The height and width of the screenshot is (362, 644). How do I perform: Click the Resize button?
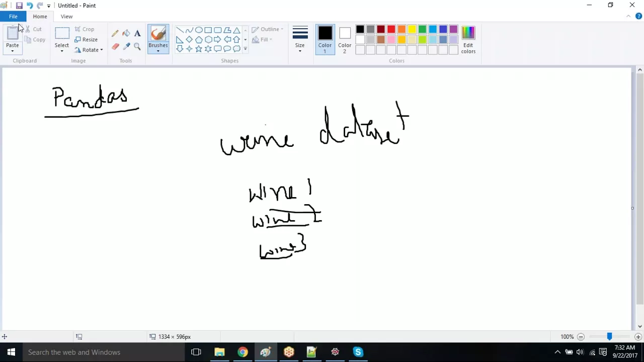click(x=86, y=39)
